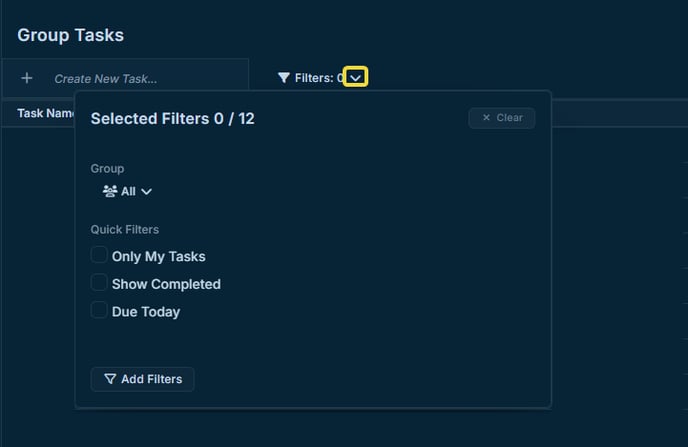
Task: Click the Due Today label text
Action: 146,312
